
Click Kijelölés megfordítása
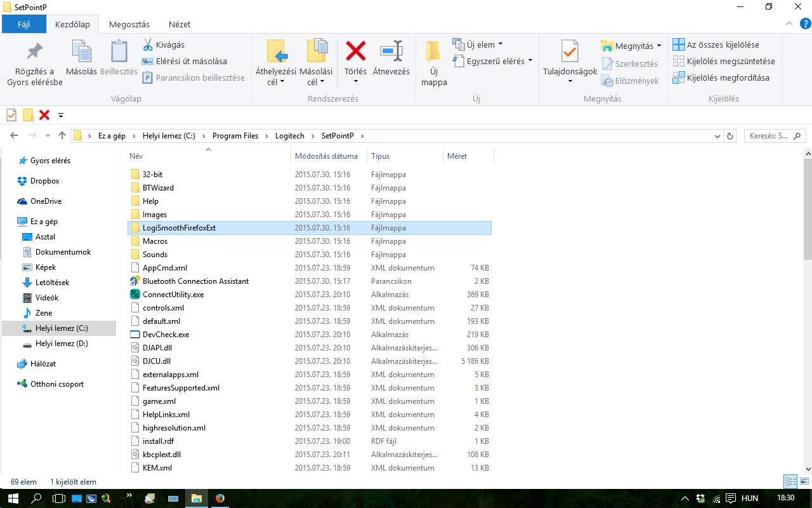(721, 77)
